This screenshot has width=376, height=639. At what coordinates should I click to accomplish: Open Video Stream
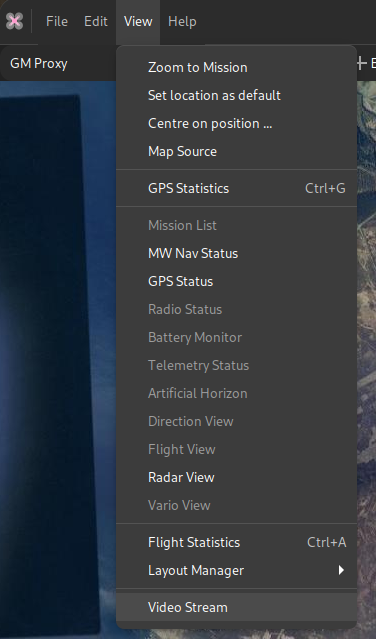pyautogui.click(x=236, y=607)
